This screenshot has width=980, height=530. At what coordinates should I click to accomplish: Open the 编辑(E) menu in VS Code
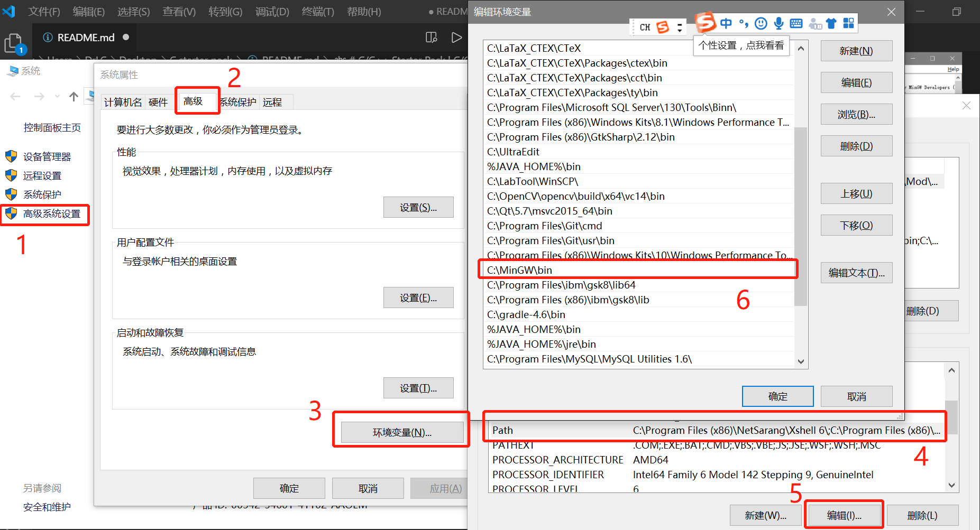click(88, 12)
